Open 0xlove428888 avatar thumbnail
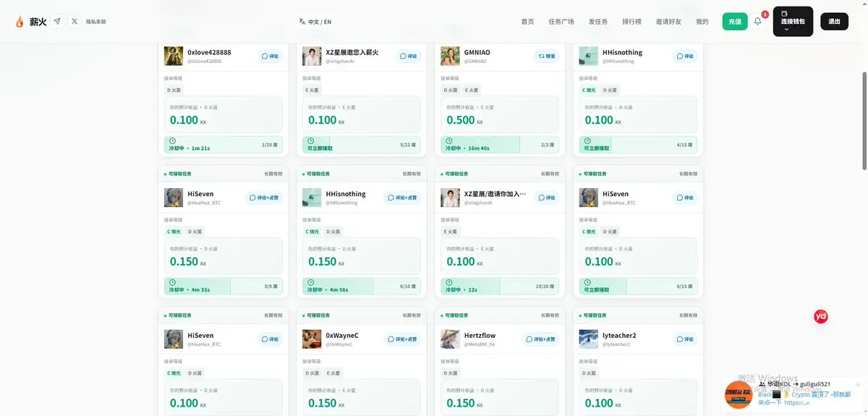The height and width of the screenshot is (416, 868). point(174,56)
